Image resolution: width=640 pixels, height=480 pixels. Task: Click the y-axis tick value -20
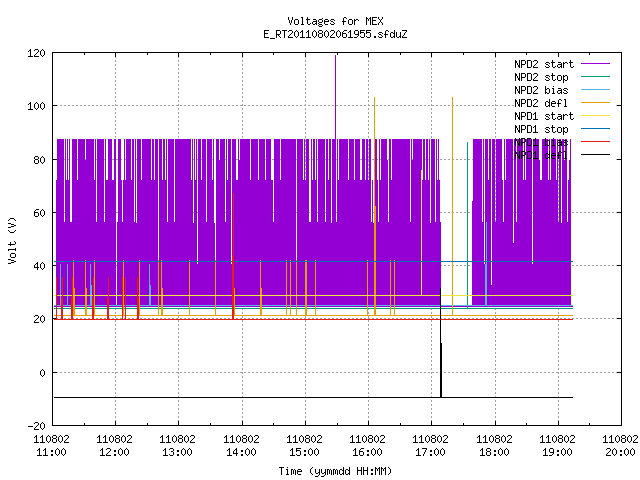[36, 426]
